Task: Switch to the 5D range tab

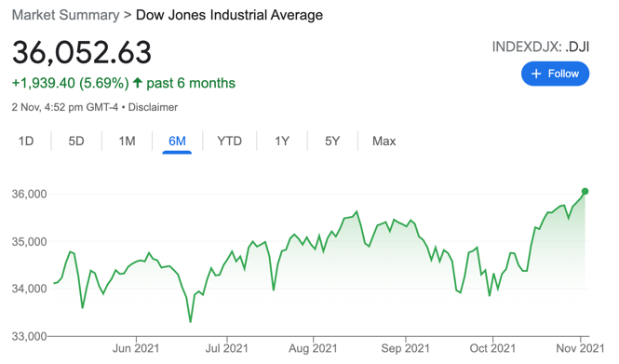Action: coord(76,141)
